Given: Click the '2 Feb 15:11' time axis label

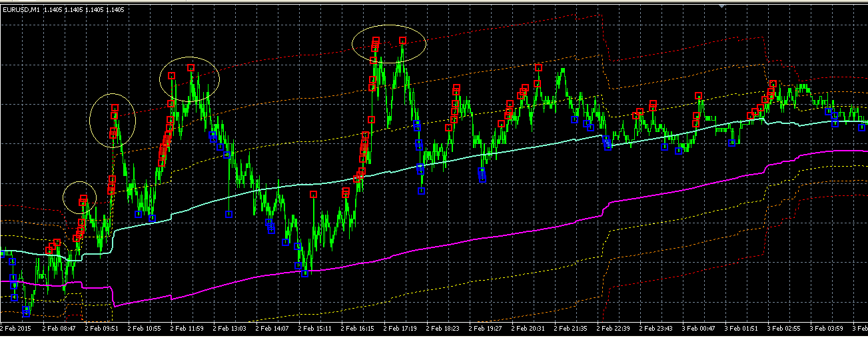Looking at the screenshot, I should (x=315, y=328).
